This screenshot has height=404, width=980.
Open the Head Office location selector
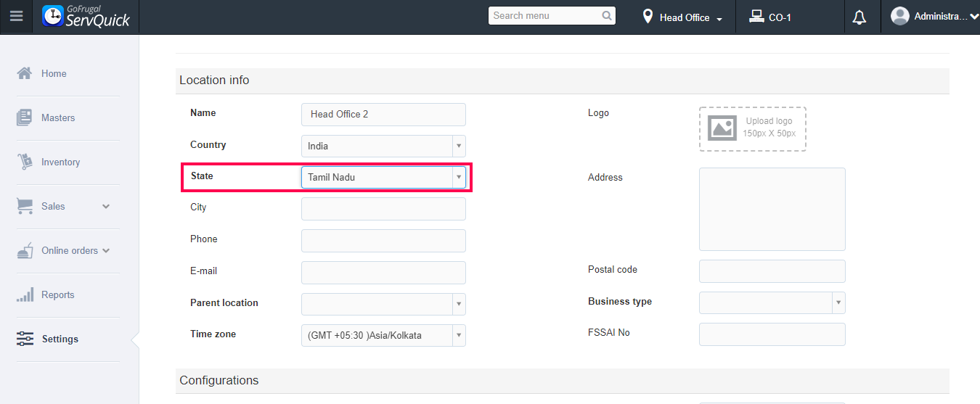coord(682,17)
